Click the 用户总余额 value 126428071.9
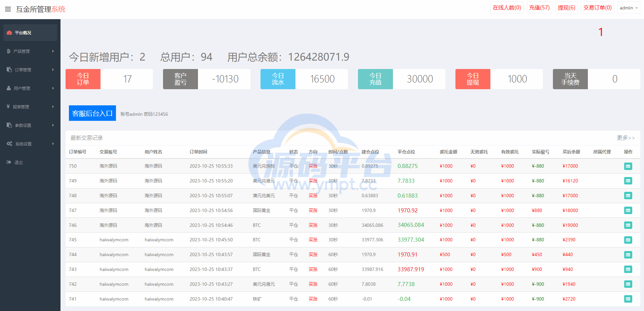 [319, 57]
